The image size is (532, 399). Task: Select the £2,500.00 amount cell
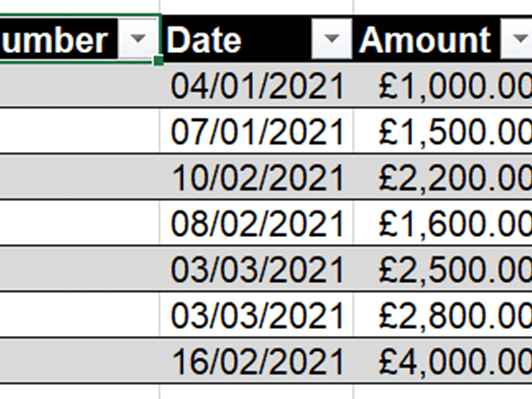tap(452, 269)
